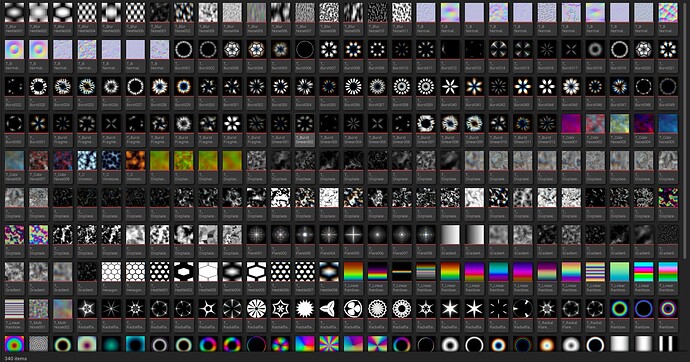Viewport: 690px width, 362px height.
Task: Select the fan propeller radial alpha texture
Action: 353,309
